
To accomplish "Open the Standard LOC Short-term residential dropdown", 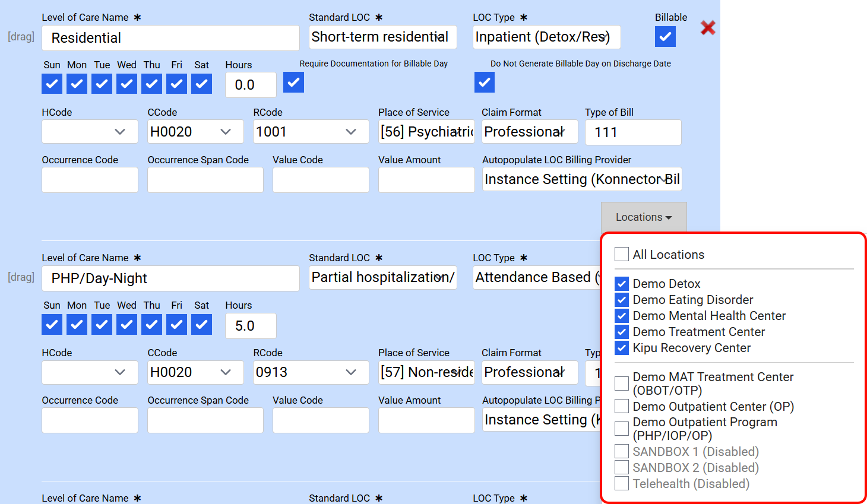I will pyautogui.click(x=382, y=37).
